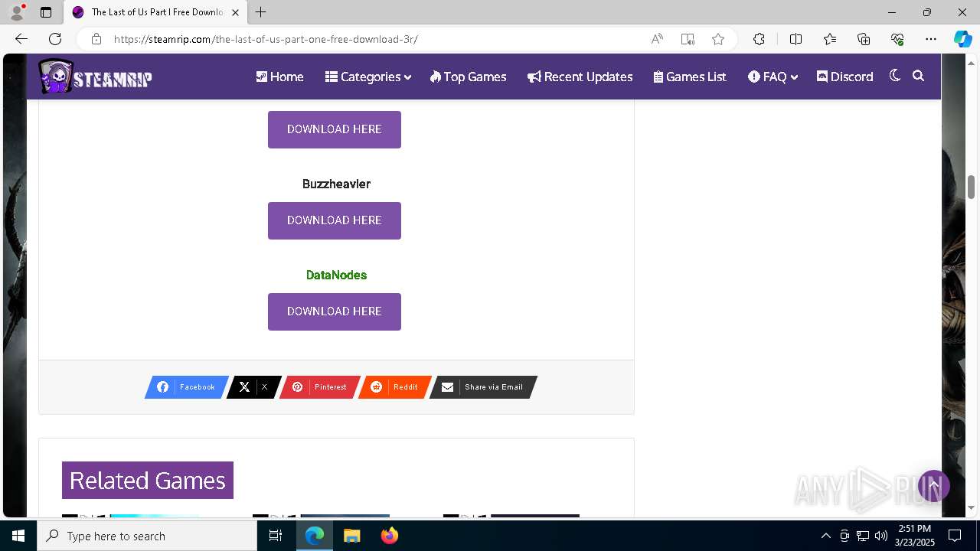Viewport: 980px width, 551px height.
Task: Expand the Categories menu
Action: click(368, 77)
